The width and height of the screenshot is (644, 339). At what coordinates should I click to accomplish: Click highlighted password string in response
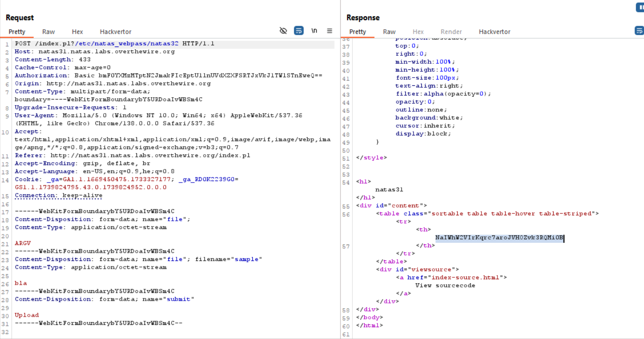[500, 238]
